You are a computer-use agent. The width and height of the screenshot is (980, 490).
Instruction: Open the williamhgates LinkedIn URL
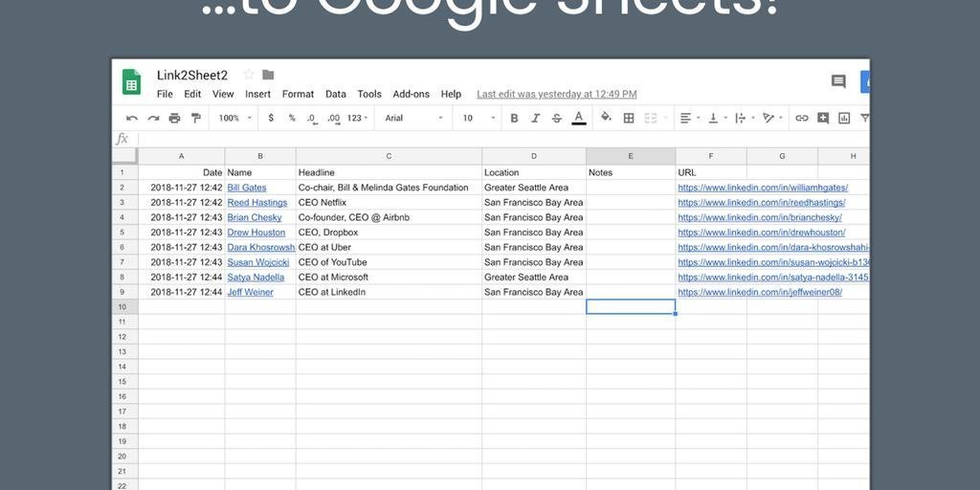[763, 188]
